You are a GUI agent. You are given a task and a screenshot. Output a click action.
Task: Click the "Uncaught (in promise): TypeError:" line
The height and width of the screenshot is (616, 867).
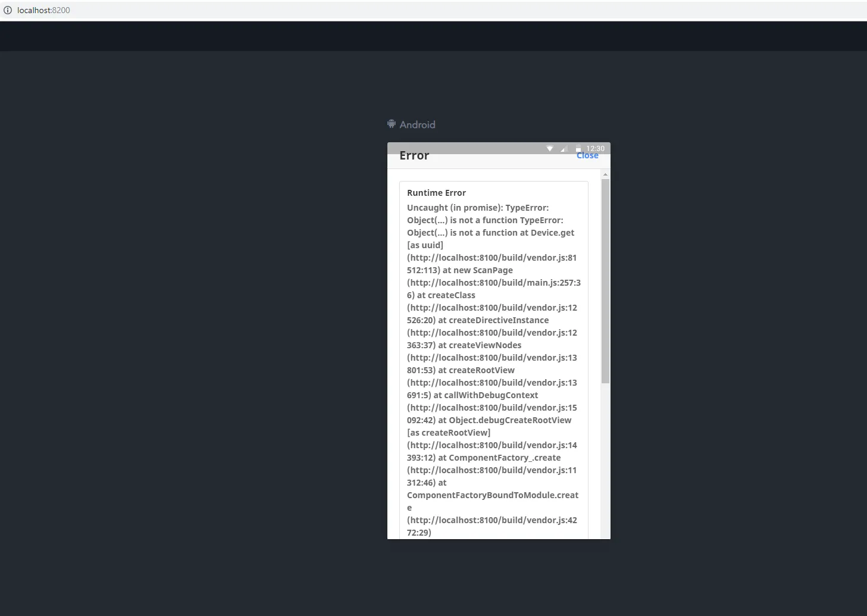[478, 208]
